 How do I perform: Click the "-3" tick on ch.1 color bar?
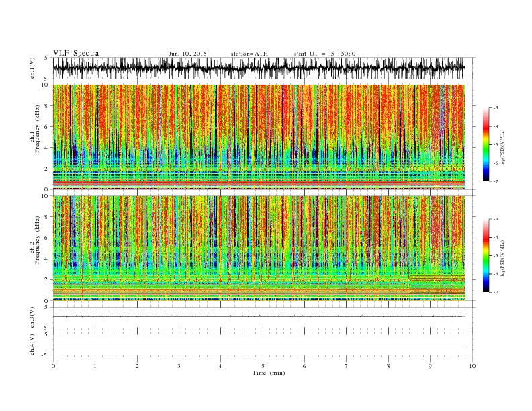[495, 108]
